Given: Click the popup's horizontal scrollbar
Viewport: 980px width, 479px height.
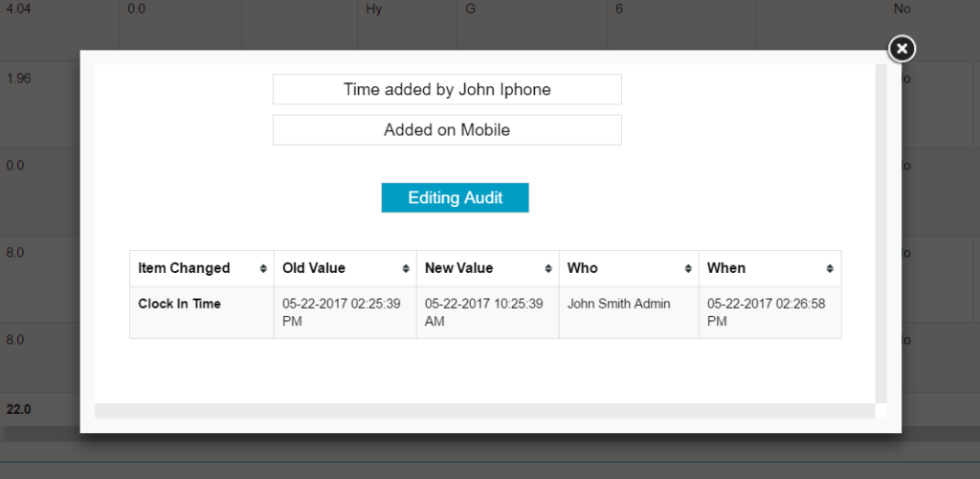Looking at the screenshot, I should [x=484, y=411].
